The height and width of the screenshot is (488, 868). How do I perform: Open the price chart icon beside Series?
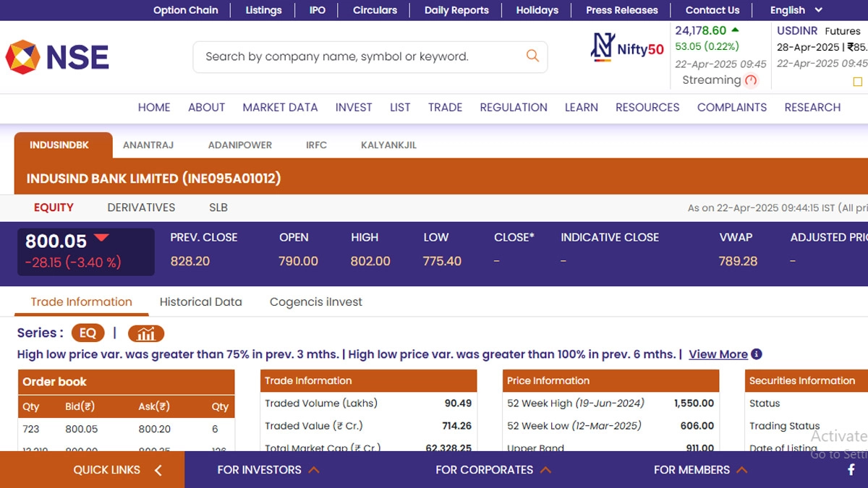[x=146, y=333]
